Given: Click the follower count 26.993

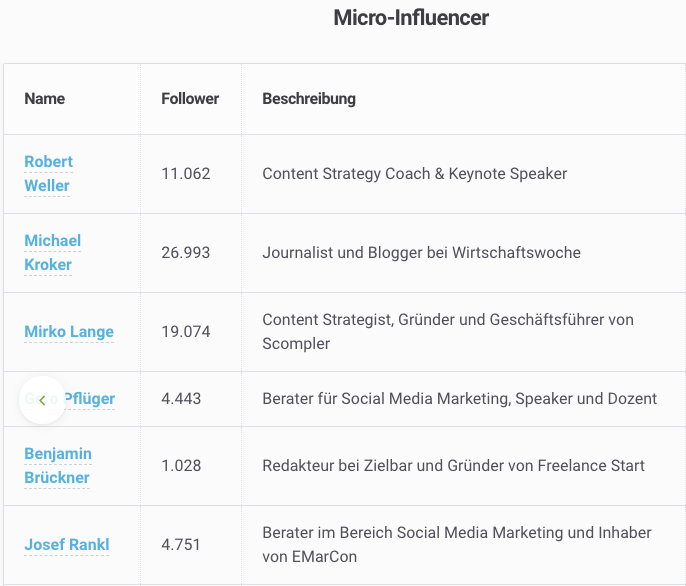Looking at the screenshot, I should tap(186, 253).
